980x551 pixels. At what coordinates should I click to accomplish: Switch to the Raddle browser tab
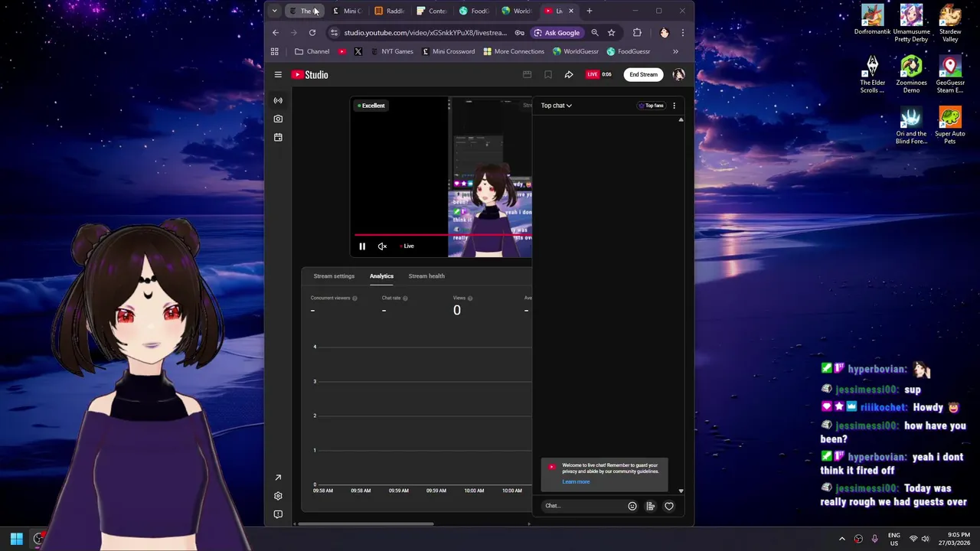(x=390, y=11)
